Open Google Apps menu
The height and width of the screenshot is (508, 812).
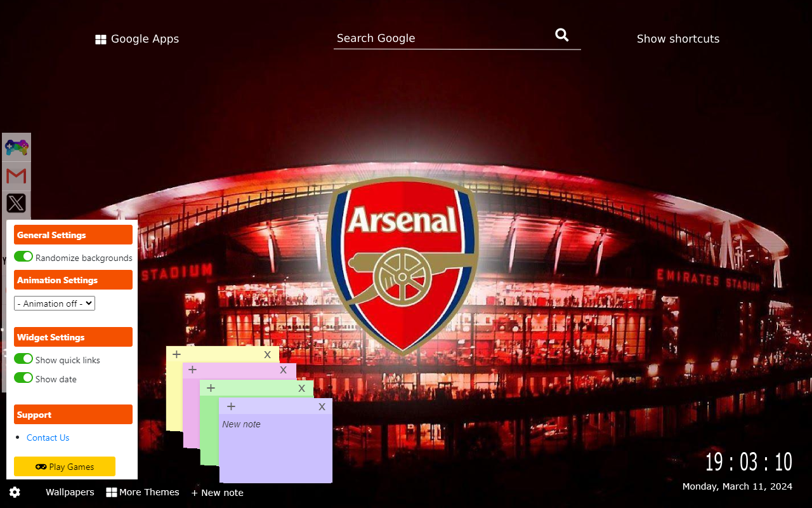coord(137,39)
